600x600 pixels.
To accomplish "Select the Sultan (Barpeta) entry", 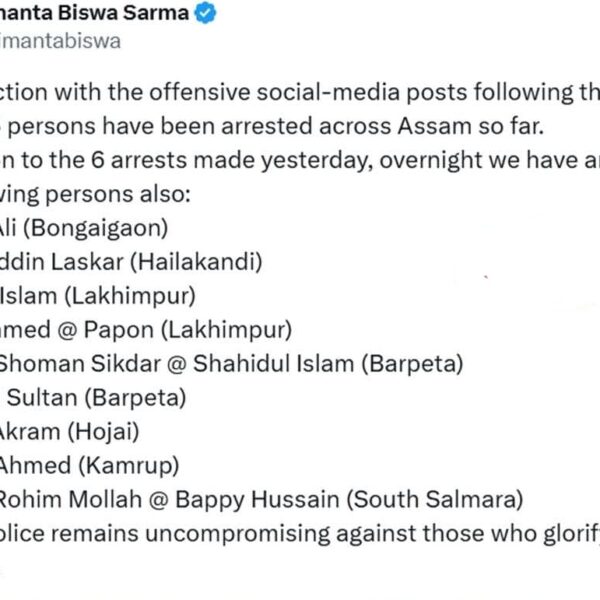I will pyautogui.click(x=95, y=397).
